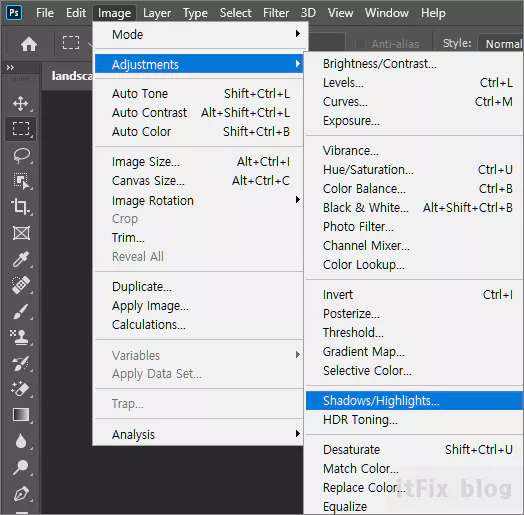This screenshot has width=524, height=515.
Task: Toggle the Anti-alias checkbox
Action: [x=360, y=44]
